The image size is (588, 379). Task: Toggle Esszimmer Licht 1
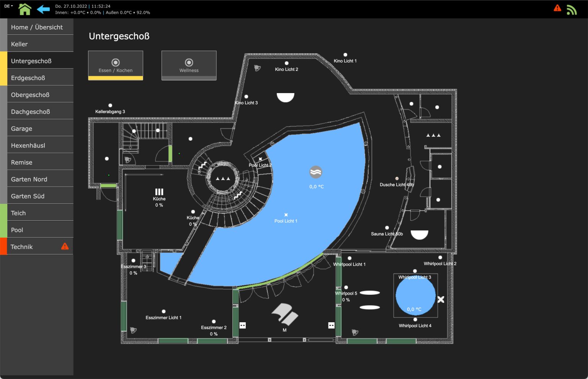coord(164,311)
